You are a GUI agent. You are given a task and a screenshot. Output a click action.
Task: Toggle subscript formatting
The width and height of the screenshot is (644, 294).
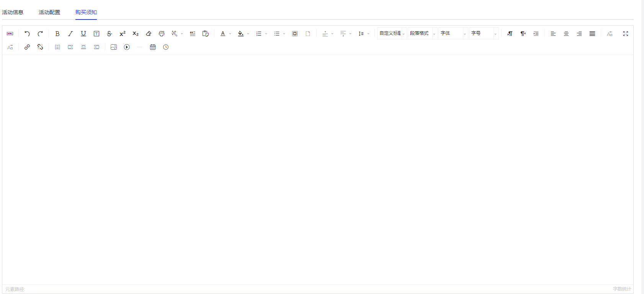coord(136,34)
